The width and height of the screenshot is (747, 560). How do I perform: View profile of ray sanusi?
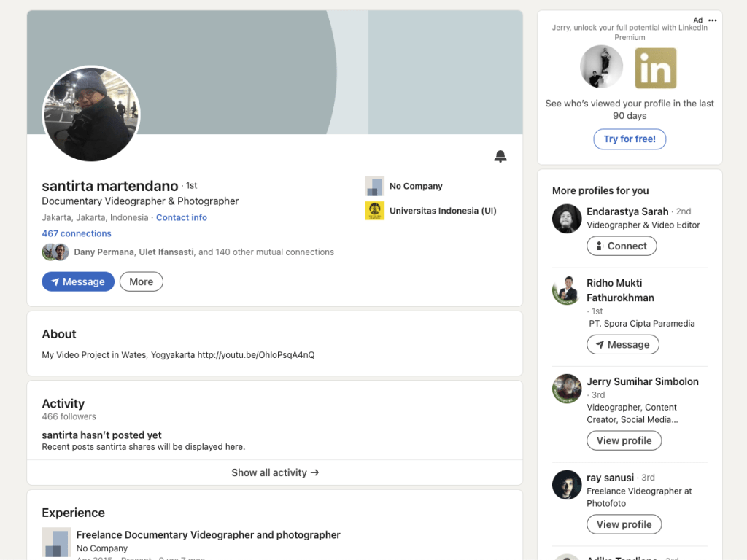click(x=624, y=524)
